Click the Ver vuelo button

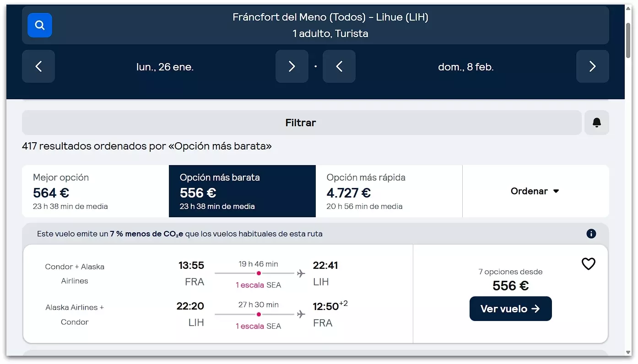510,309
